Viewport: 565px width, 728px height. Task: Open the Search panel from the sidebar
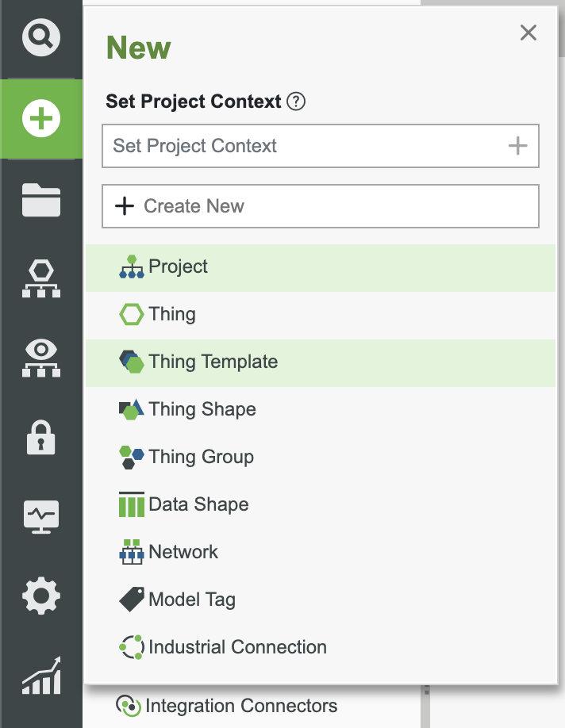click(x=40, y=36)
